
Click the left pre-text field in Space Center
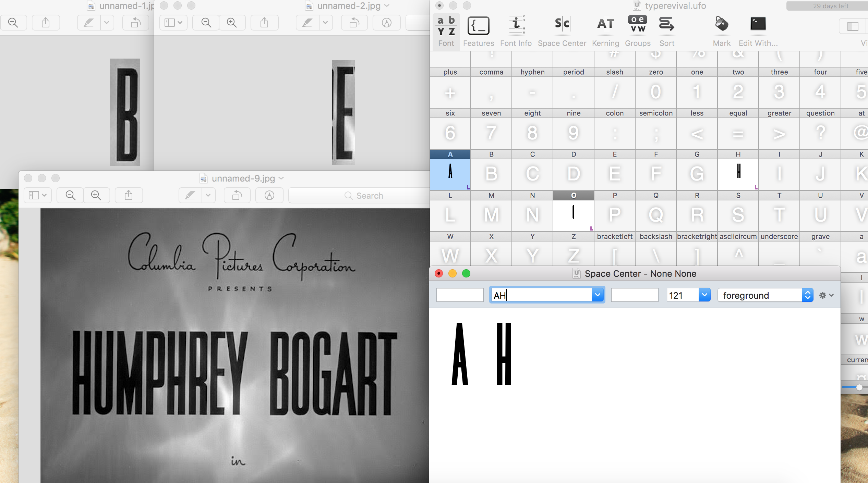[x=460, y=295]
